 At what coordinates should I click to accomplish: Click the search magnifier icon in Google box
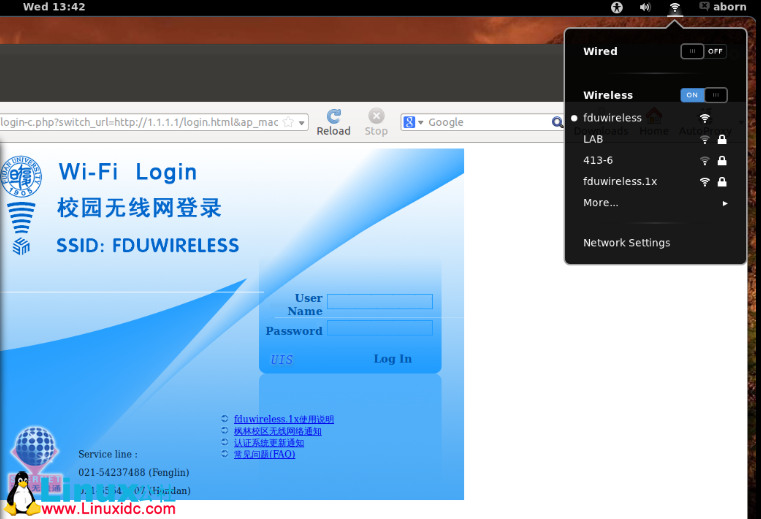(557, 122)
